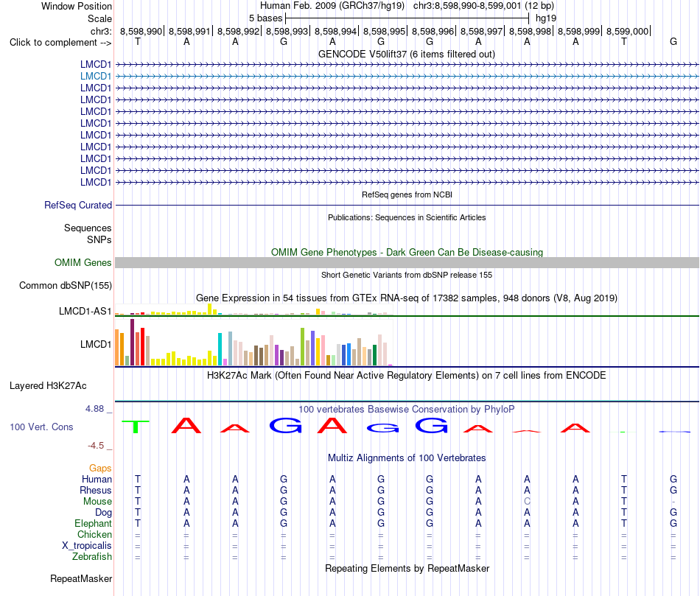Click coordinate label 8,599,000
This screenshot has height=596, width=700.
coord(627,31)
